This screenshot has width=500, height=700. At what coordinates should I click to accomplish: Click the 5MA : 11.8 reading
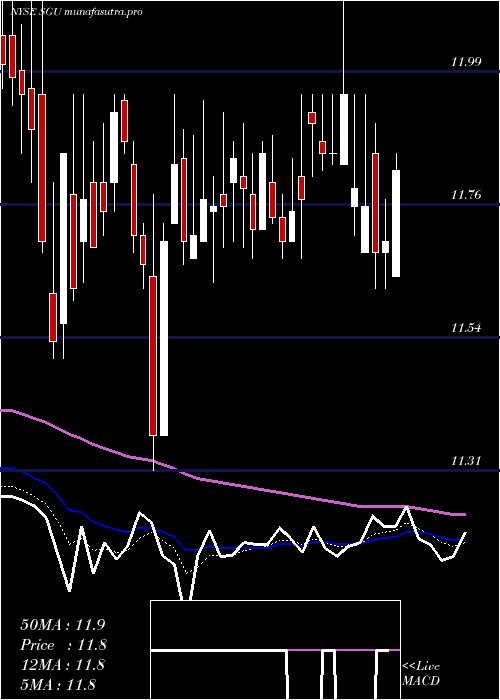(58, 684)
